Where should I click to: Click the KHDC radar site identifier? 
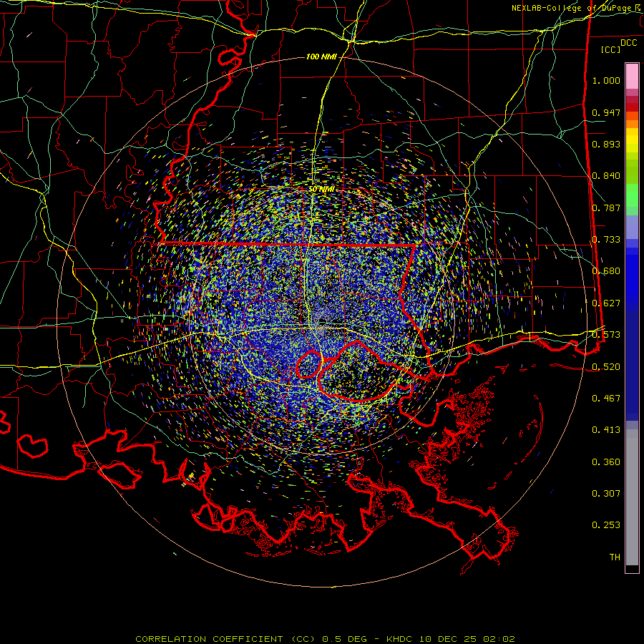[401, 639]
